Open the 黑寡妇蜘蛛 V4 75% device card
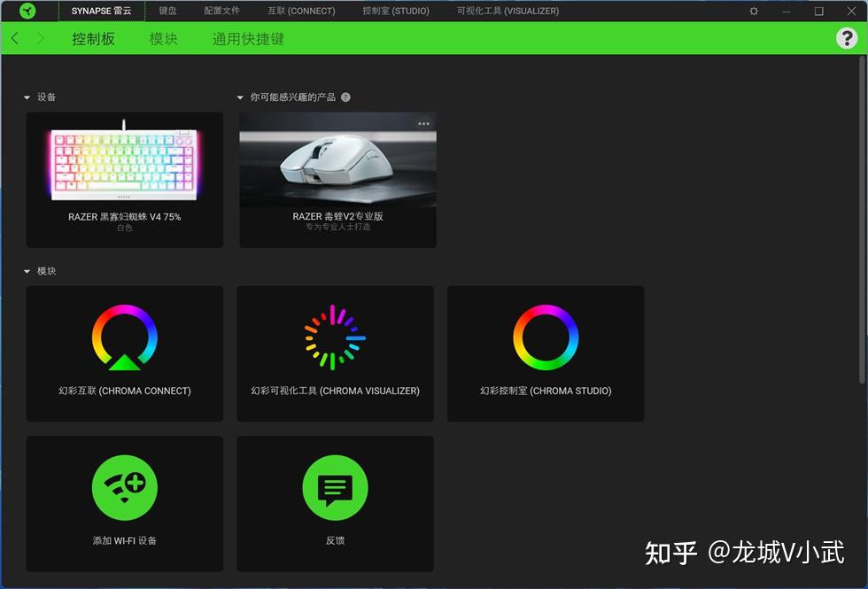Screen dimensions: 868x589 tap(124, 177)
